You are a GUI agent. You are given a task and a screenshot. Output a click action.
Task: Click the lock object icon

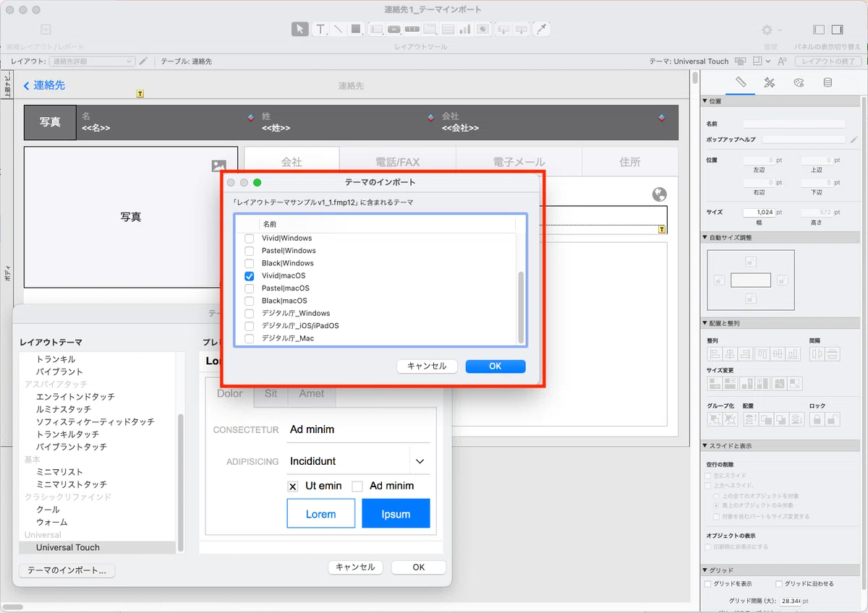click(x=817, y=419)
